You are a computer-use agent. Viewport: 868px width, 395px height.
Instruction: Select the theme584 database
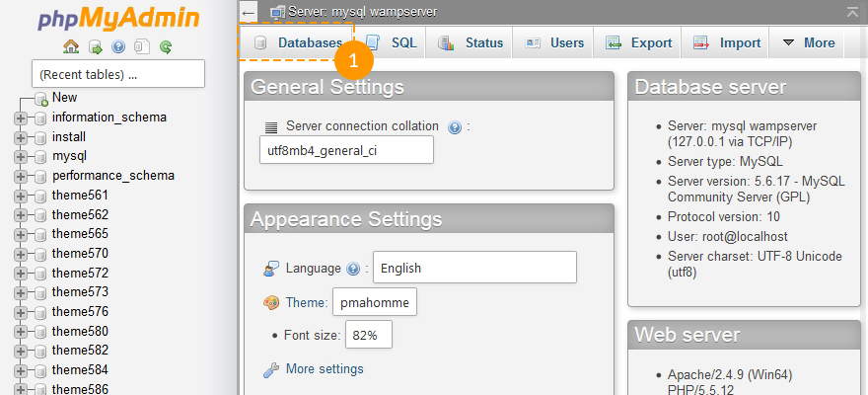(80, 370)
